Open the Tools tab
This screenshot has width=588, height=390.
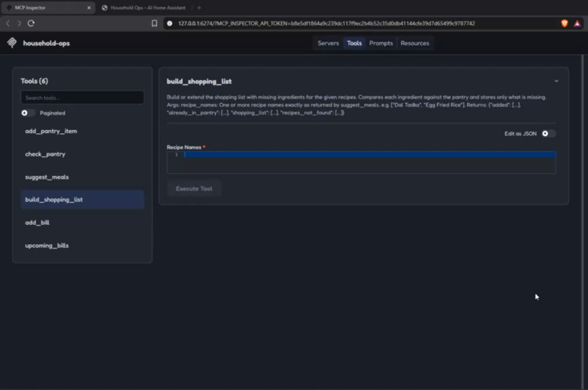tap(355, 43)
